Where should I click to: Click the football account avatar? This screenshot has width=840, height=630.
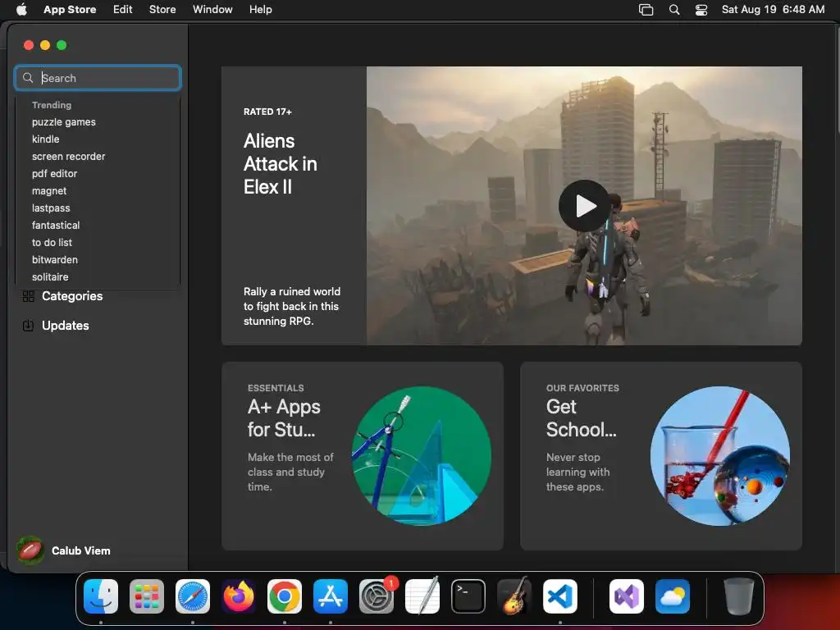click(30, 550)
